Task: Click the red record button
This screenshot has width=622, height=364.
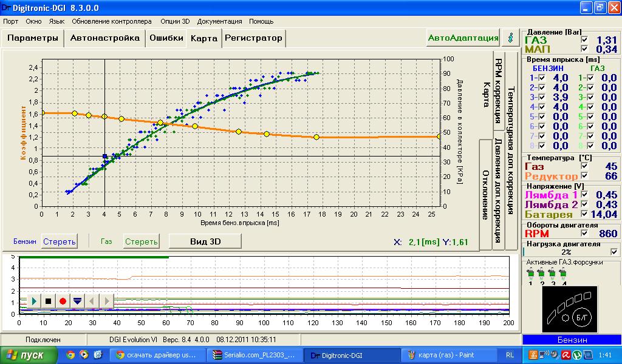Action: [63, 300]
